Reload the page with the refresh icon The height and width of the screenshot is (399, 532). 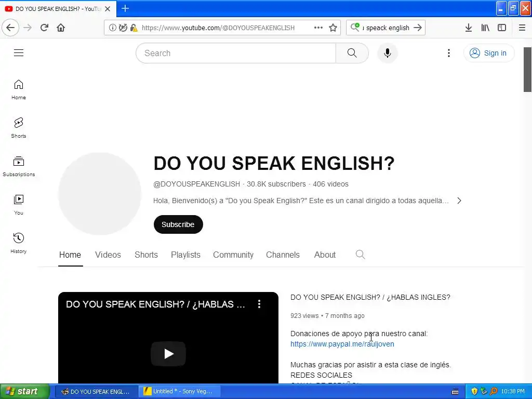(x=45, y=28)
